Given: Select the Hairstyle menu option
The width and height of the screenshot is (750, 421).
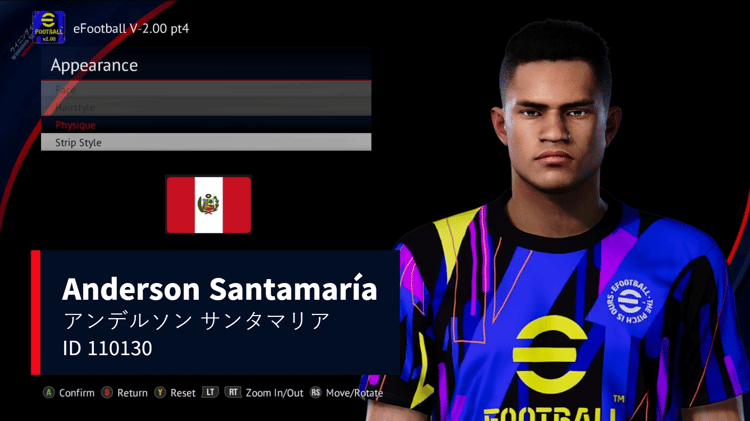Looking at the screenshot, I should pyautogui.click(x=206, y=107).
